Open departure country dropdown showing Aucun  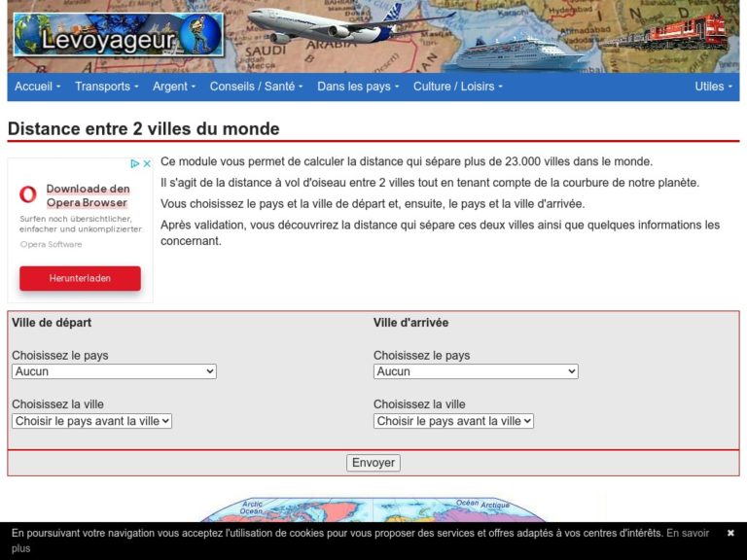pos(115,371)
